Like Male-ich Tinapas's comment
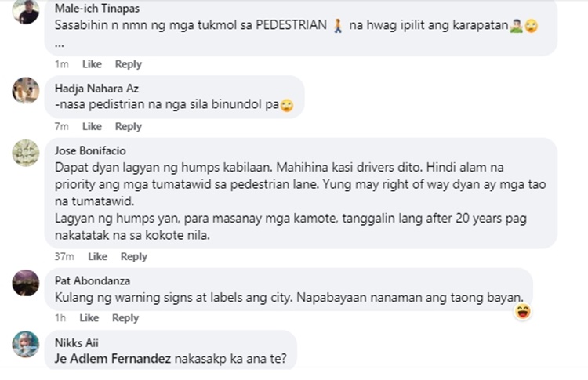The width and height of the screenshot is (588, 380). [92, 64]
